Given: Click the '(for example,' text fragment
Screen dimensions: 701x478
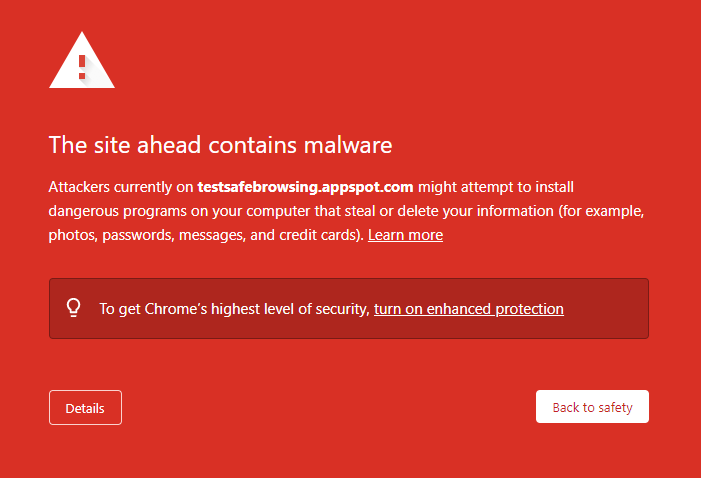Looking at the screenshot, I should [601, 211].
